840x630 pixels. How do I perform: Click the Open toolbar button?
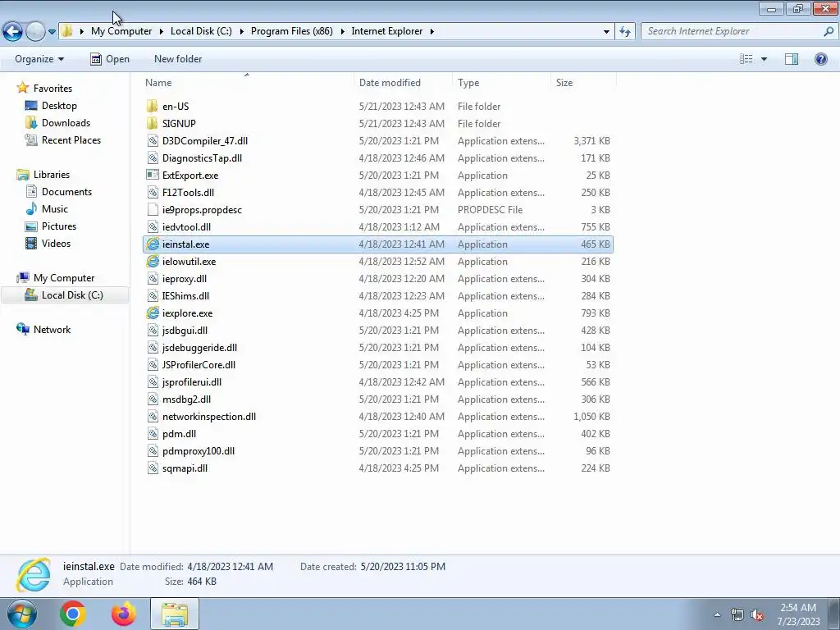[x=110, y=59]
